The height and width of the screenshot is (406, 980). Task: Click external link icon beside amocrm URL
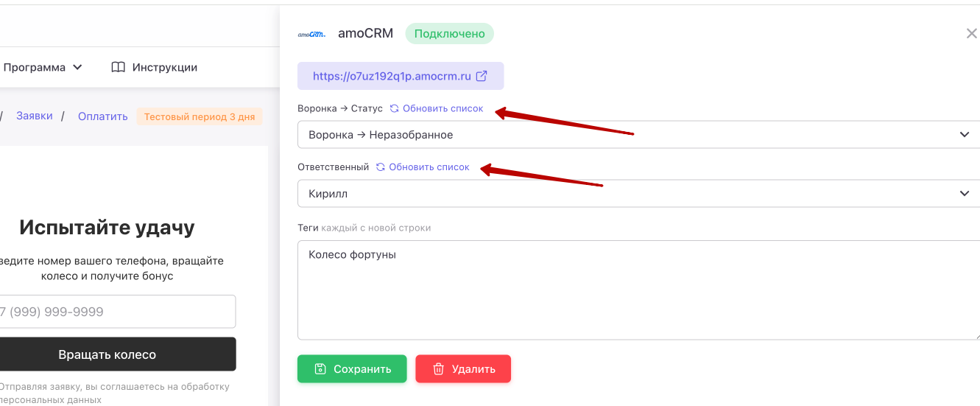pyautogui.click(x=482, y=76)
